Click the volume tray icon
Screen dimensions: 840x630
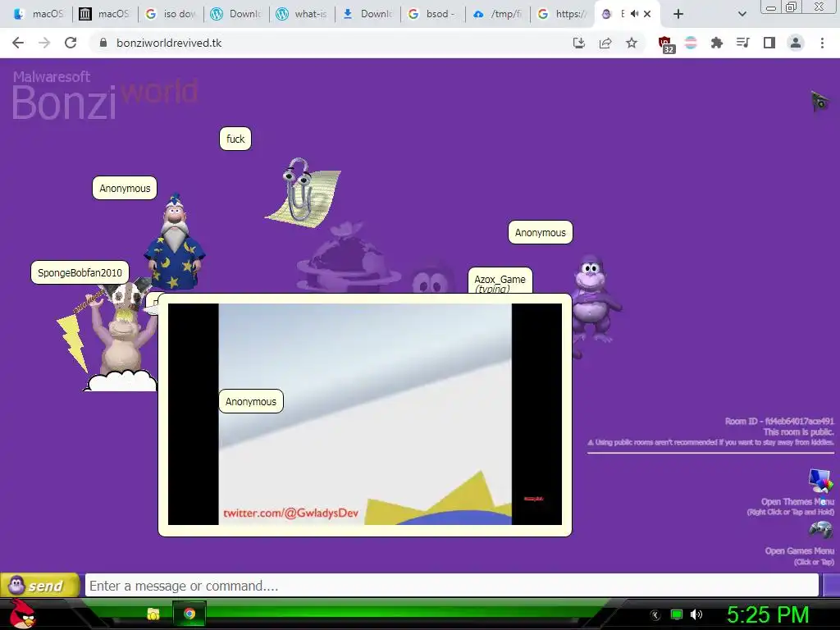[x=696, y=614]
